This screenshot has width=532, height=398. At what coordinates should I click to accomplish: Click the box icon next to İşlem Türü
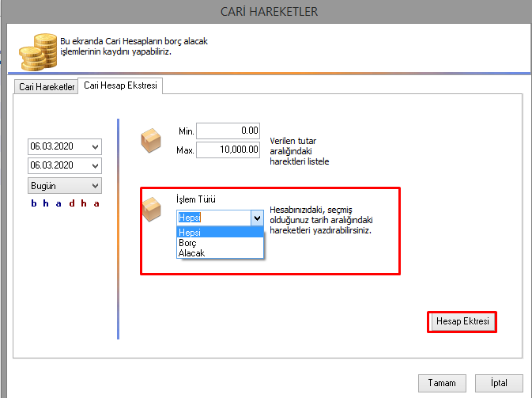click(x=150, y=209)
